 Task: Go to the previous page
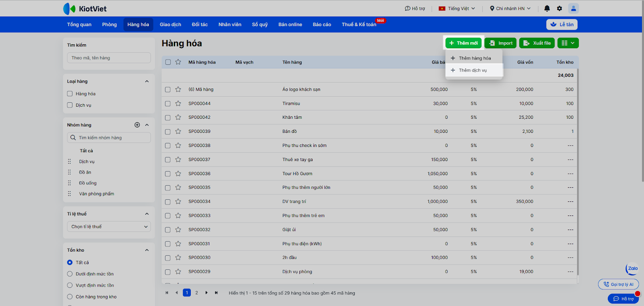[177, 293]
